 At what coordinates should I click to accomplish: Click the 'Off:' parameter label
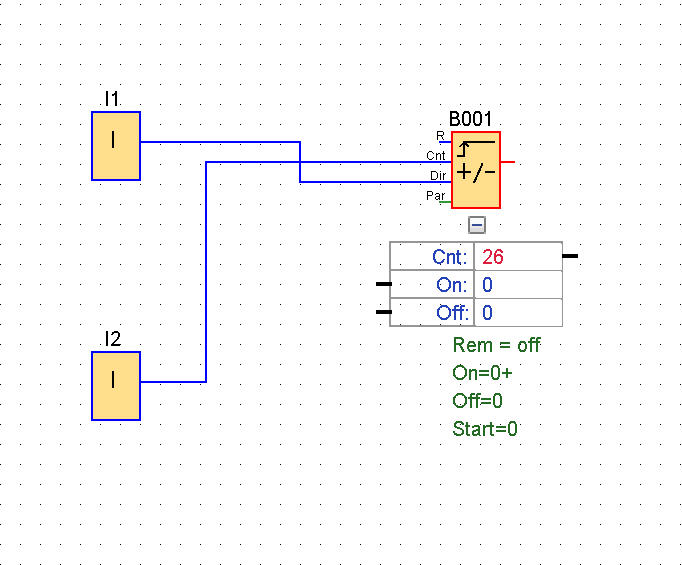[x=453, y=313]
